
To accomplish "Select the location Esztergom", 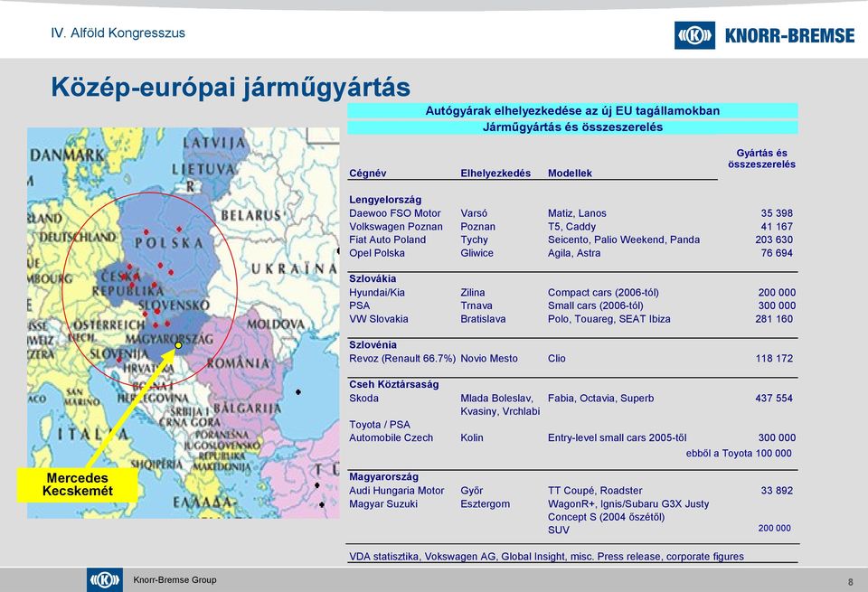I will 485,504.
